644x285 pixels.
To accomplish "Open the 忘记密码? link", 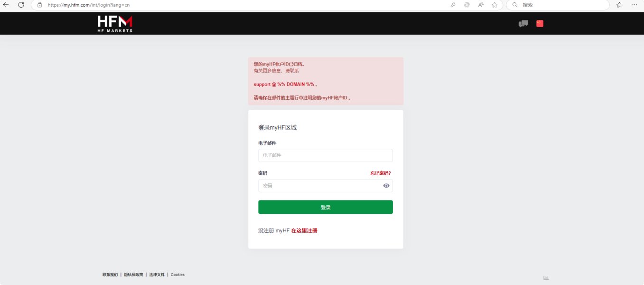I will pos(381,173).
